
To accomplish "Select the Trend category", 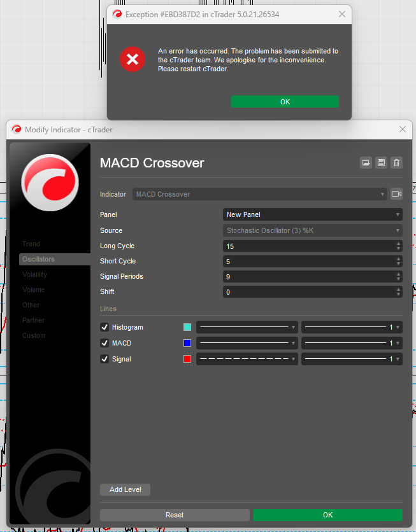I will (x=31, y=244).
